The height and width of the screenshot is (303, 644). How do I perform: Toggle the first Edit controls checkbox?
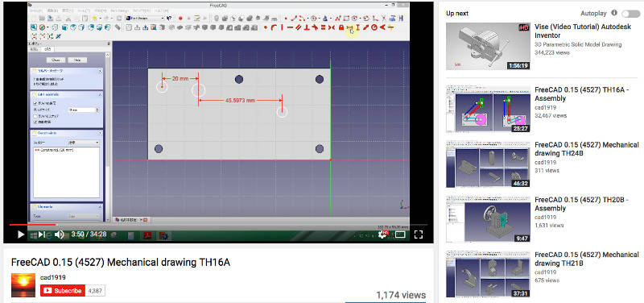(35, 104)
